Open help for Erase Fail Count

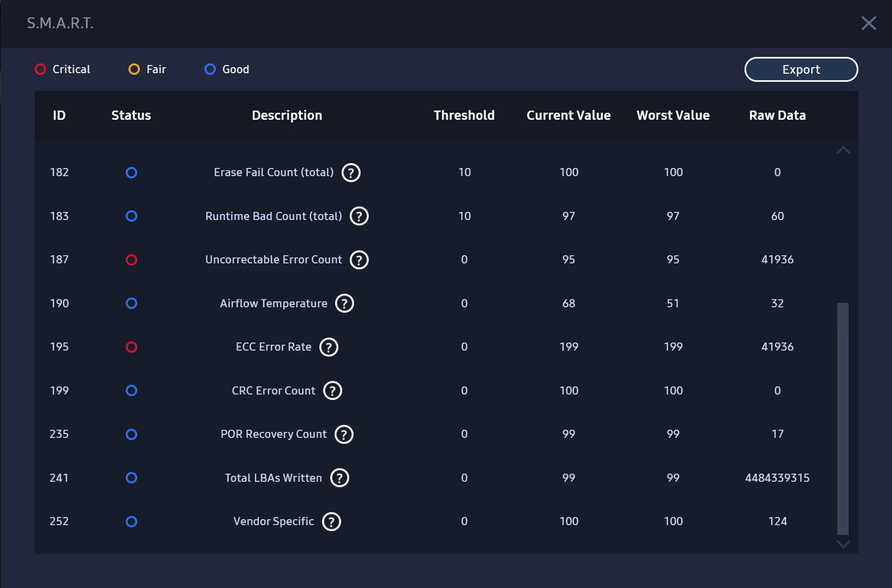click(350, 172)
